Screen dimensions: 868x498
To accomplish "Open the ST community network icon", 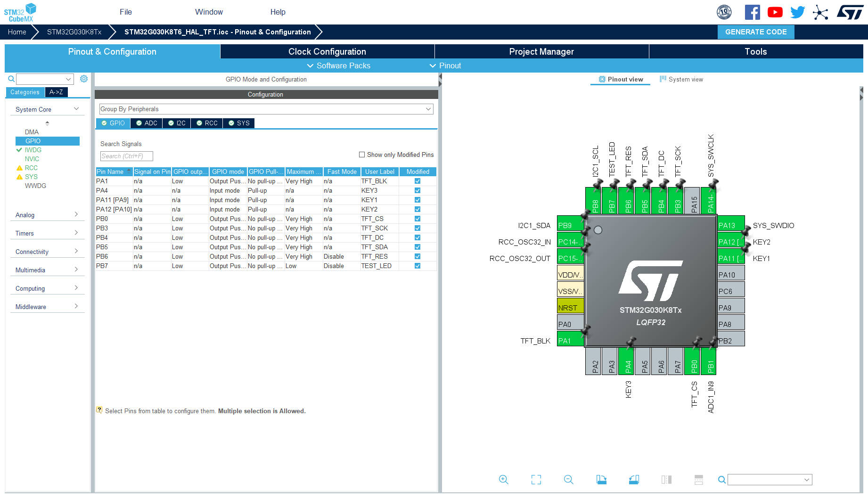I will 820,12.
